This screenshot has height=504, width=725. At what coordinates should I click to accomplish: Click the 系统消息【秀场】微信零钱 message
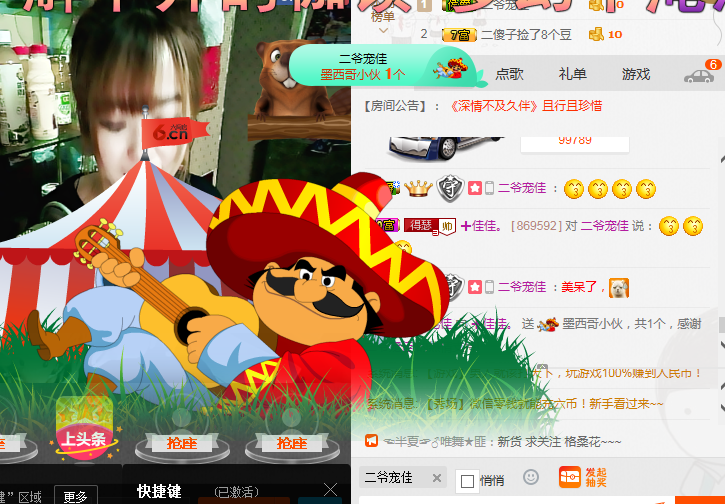pyautogui.click(x=515, y=404)
